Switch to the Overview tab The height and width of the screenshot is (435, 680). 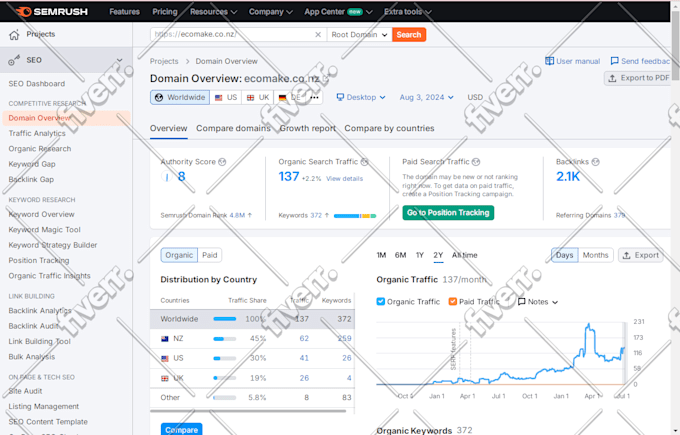click(169, 128)
